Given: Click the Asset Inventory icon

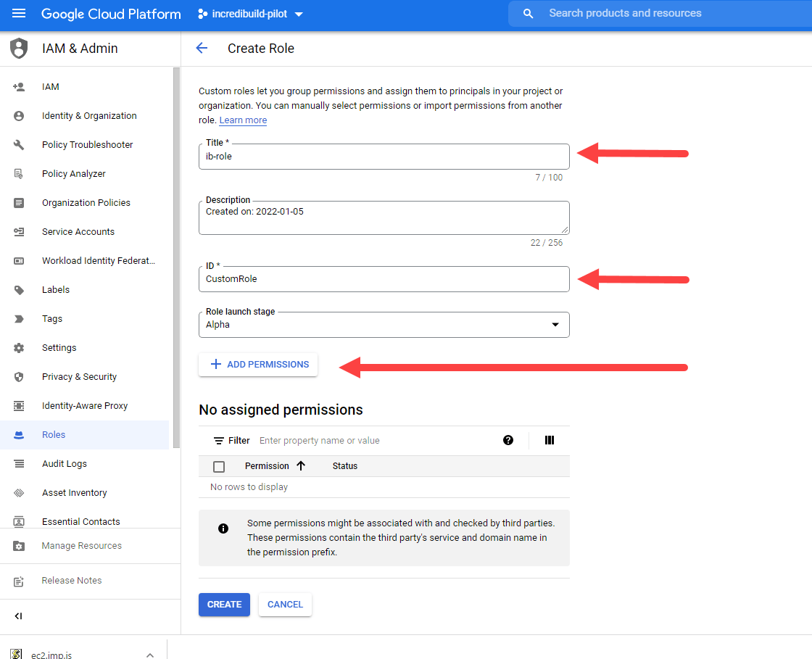Looking at the screenshot, I should click(19, 493).
